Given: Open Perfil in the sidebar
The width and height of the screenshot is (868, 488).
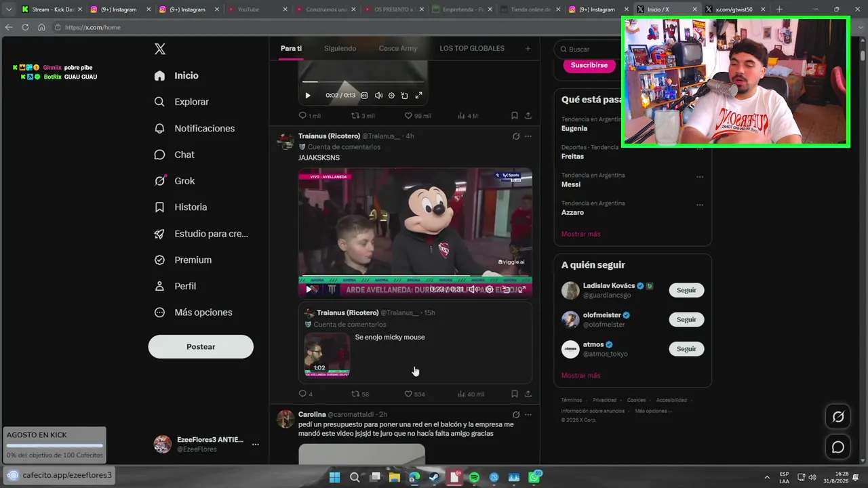Looking at the screenshot, I should (175, 286).
